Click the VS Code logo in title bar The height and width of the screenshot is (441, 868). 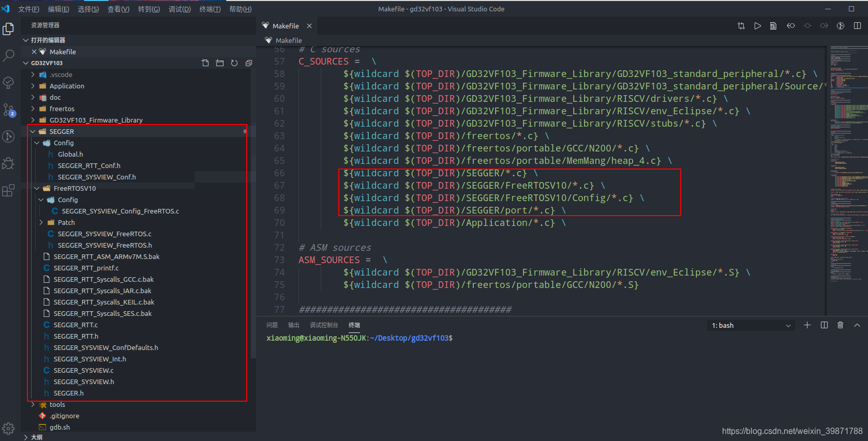6,9
